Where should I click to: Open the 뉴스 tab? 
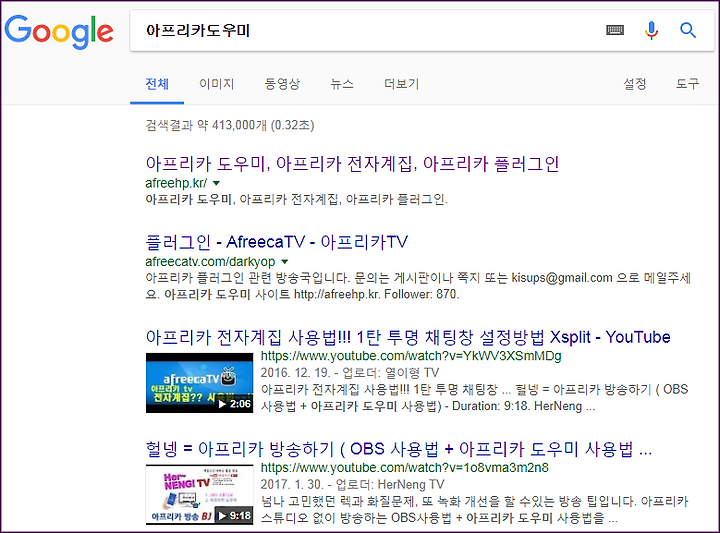(x=342, y=84)
